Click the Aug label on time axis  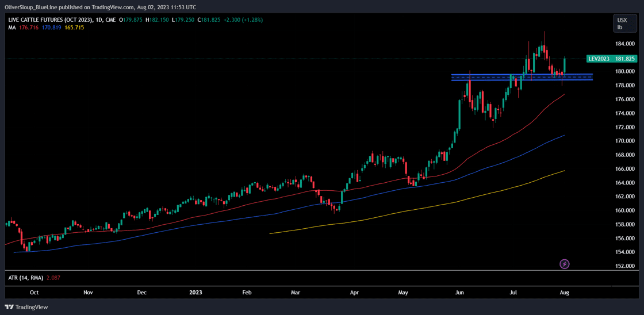[564, 293]
